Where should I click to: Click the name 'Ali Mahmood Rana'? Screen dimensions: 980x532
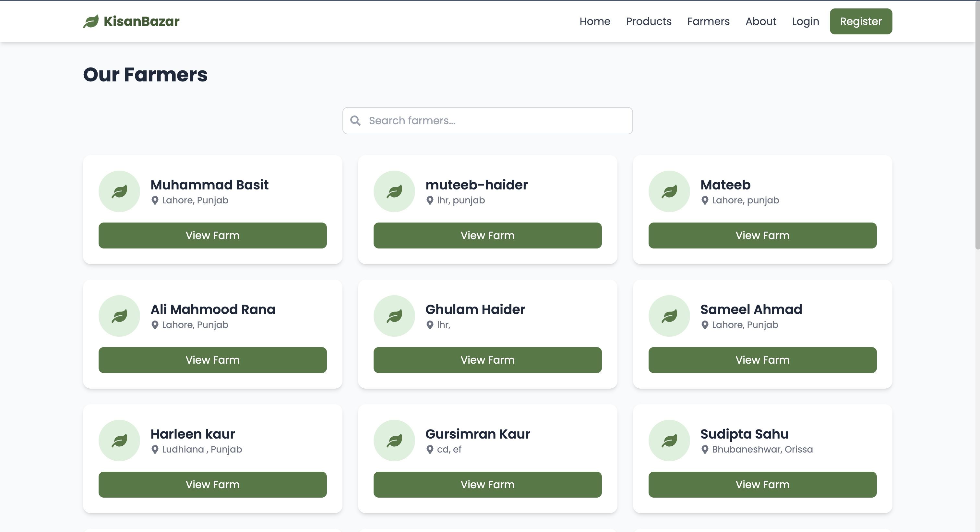213,309
